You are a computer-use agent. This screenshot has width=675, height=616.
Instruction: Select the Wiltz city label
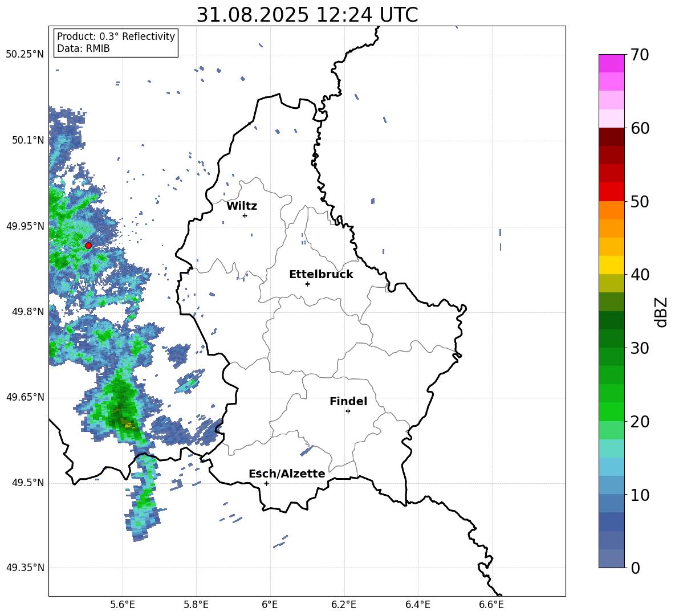click(242, 206)
